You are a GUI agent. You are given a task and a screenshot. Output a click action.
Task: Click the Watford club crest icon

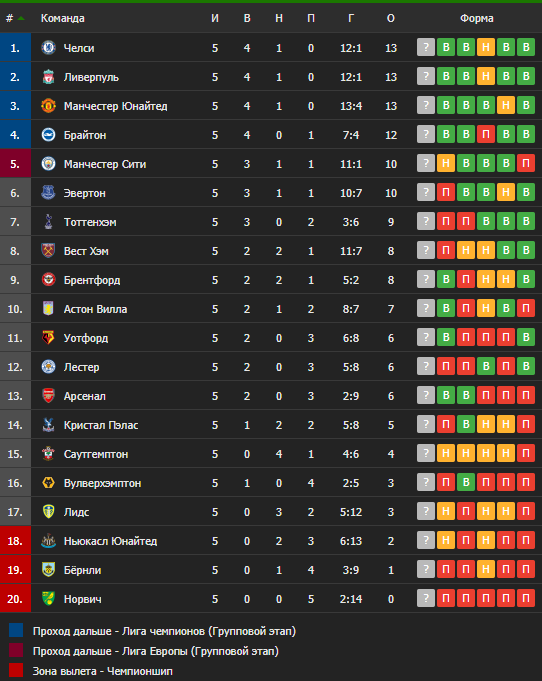coord(48,337)
